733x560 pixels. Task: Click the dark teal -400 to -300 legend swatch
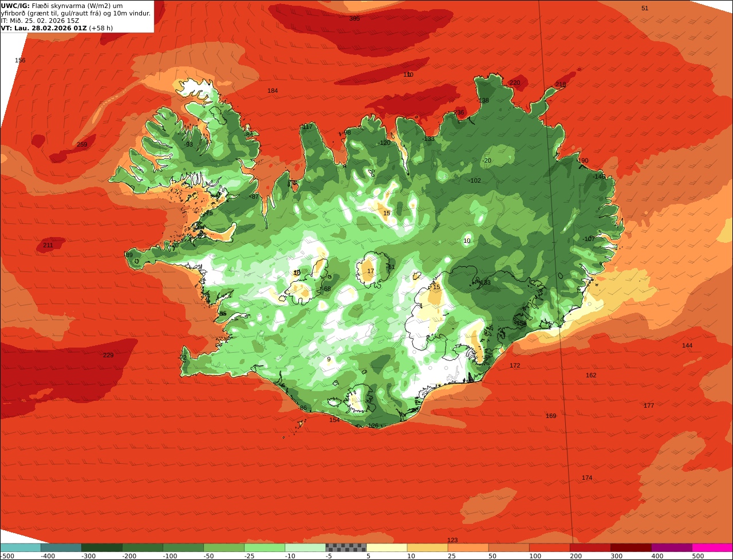[61, 547]
